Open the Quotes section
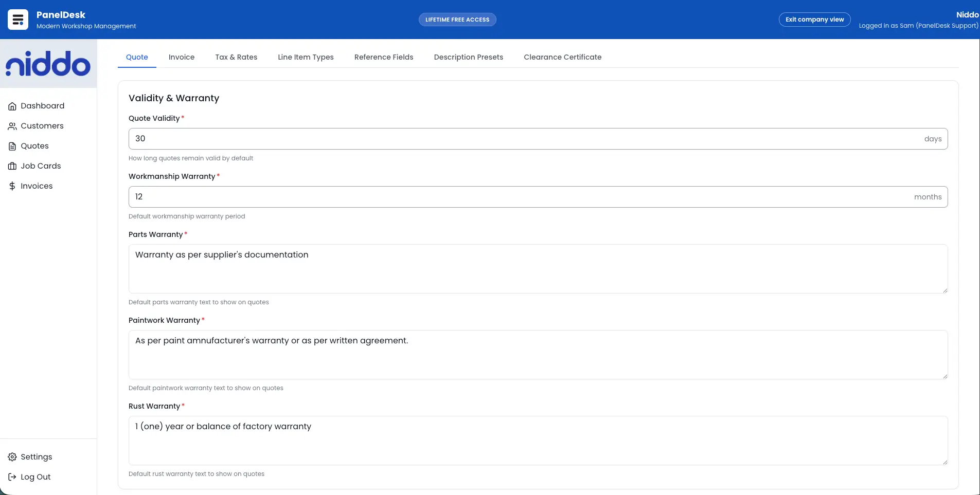980x495 pixels. (x=34, y=145)
